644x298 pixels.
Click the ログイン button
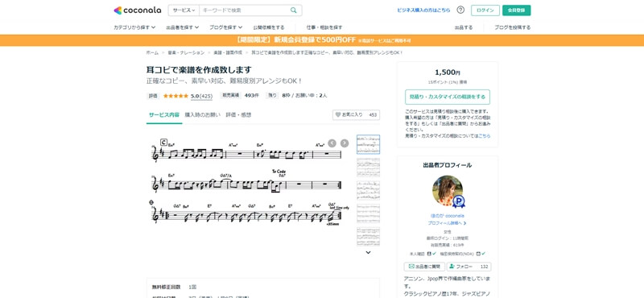[485, 10]
